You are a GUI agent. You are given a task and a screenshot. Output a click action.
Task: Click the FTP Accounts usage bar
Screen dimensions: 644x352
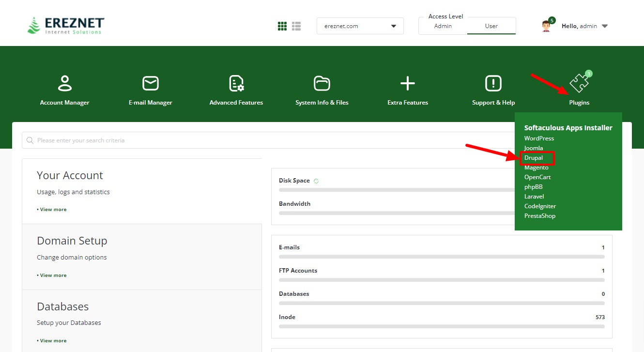[x=442, y=280]
